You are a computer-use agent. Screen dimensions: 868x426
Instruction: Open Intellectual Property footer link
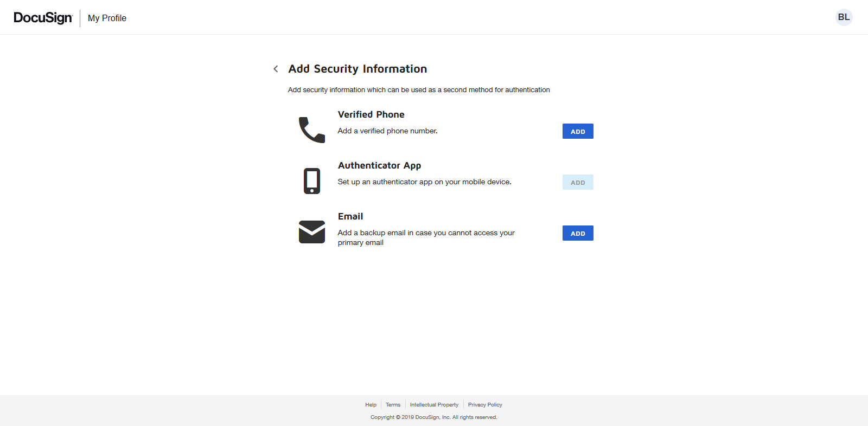(x=434, y=405)
